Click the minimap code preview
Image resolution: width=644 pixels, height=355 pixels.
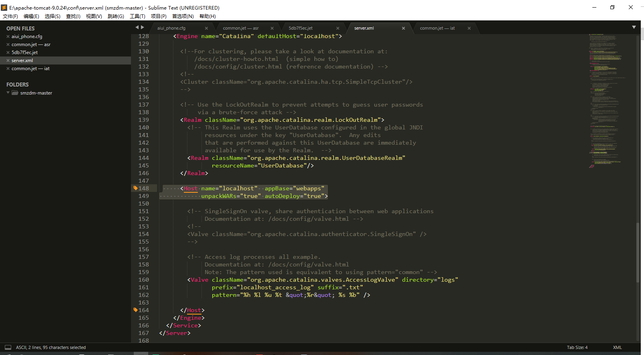point(608,100)
